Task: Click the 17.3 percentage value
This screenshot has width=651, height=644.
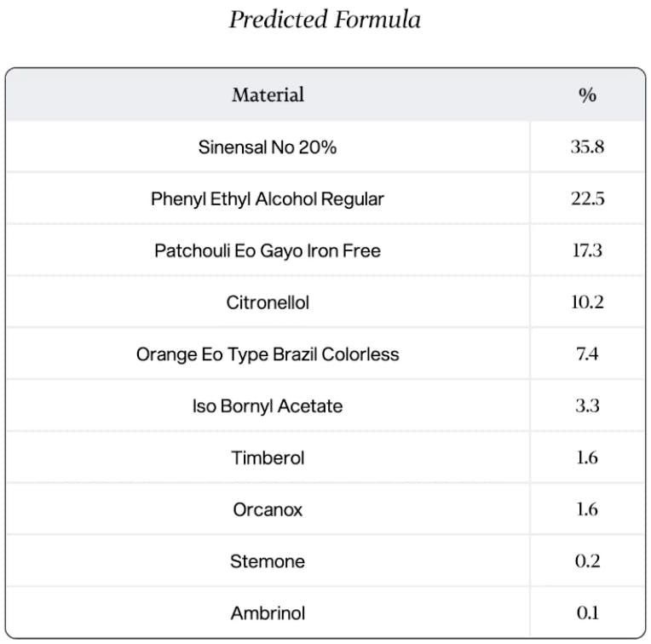Action: click(x=587, y=250)
